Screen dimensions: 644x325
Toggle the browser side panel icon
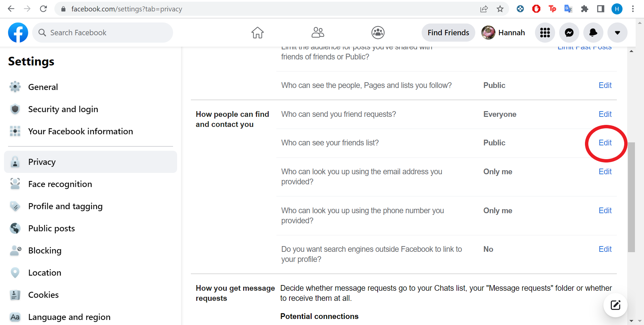tap(601, 9)
